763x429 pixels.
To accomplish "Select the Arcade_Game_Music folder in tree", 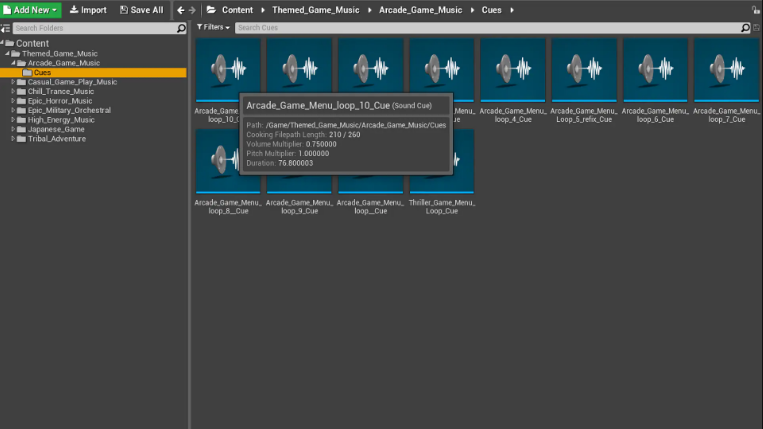I will 63,63.
